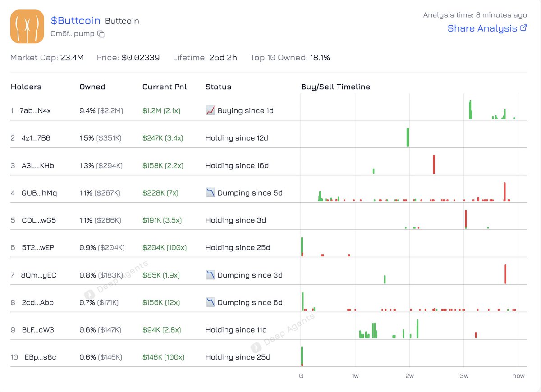
Task: Click the Holding since 12d status
Action: (x=237, y=138)
